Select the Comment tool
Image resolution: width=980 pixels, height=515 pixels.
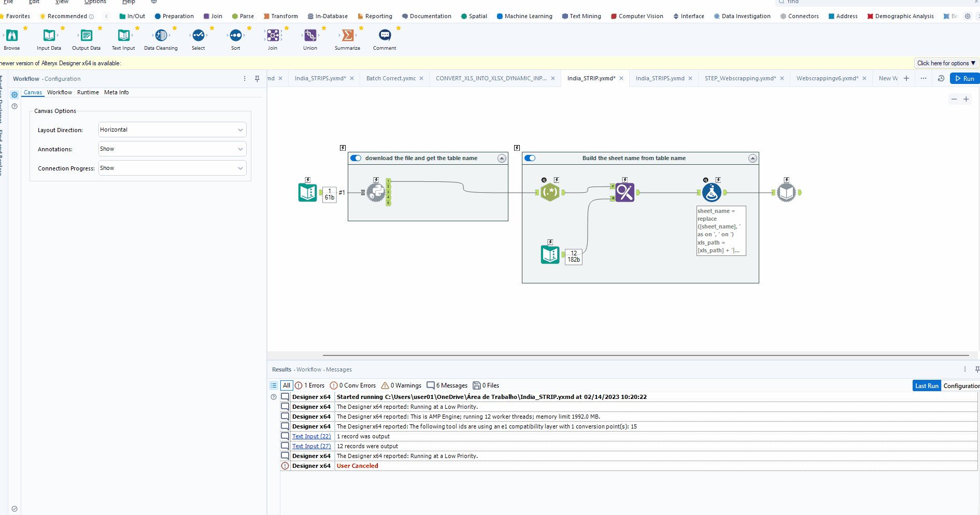click(x=384, y=36)
